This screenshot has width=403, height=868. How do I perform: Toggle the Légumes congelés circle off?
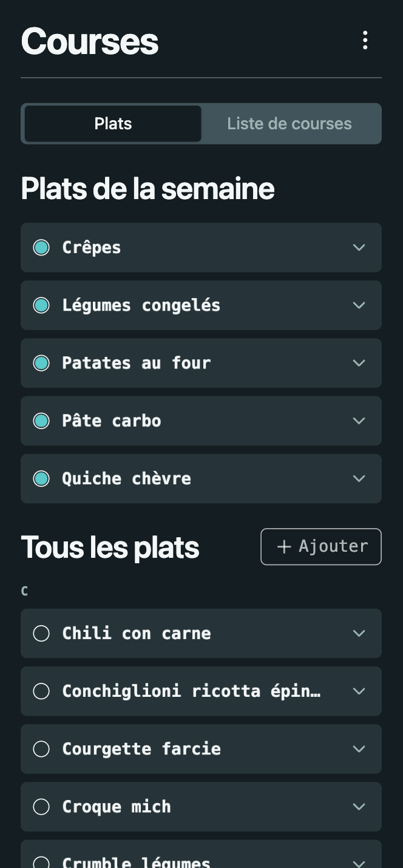41,305
